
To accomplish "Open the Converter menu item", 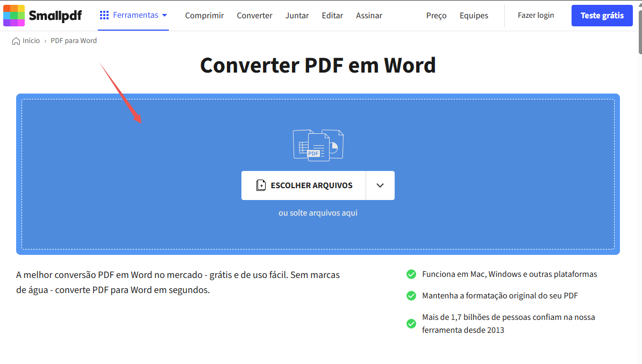I will (x=254, y=16).
